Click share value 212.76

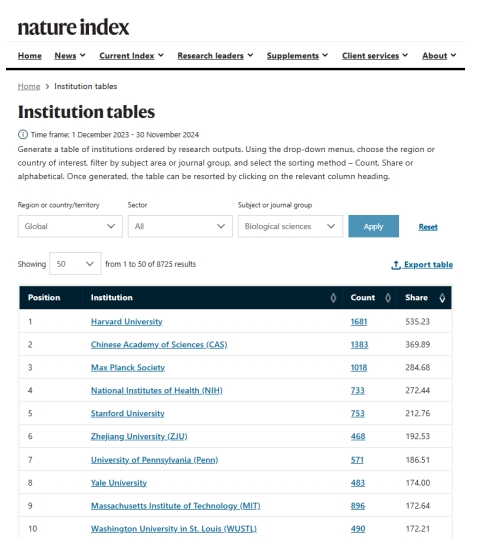point(418,413)
